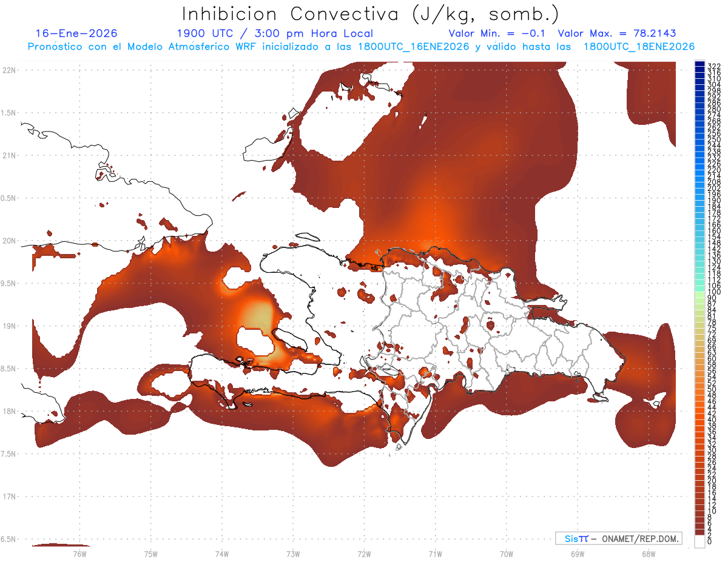Click the '74W' longitude label
Image resolution: width=728 pixels, height=562 pixels.
pos(221,553)
